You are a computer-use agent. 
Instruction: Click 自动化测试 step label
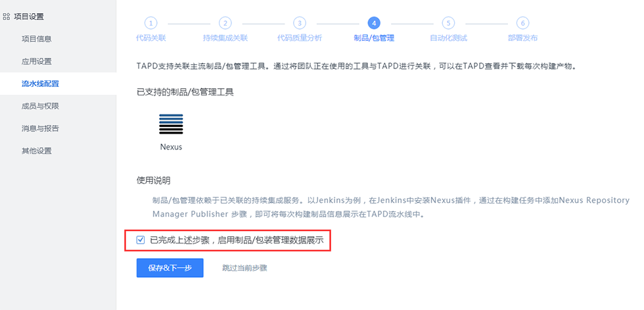pos(448,38)
